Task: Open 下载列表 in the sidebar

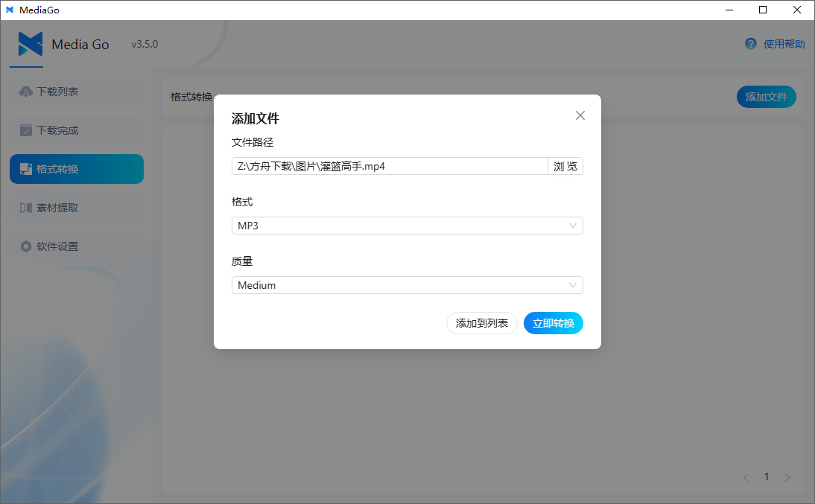Action: [77, 92]
